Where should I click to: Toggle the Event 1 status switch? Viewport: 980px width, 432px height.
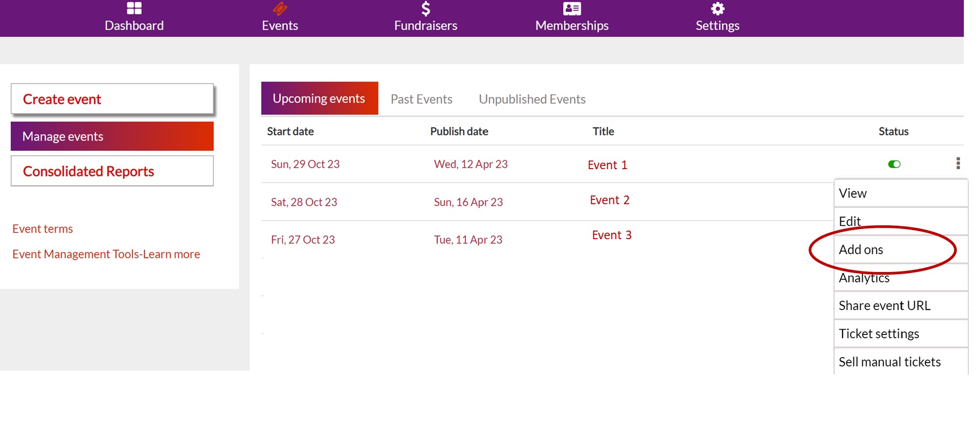pos(894,164)
